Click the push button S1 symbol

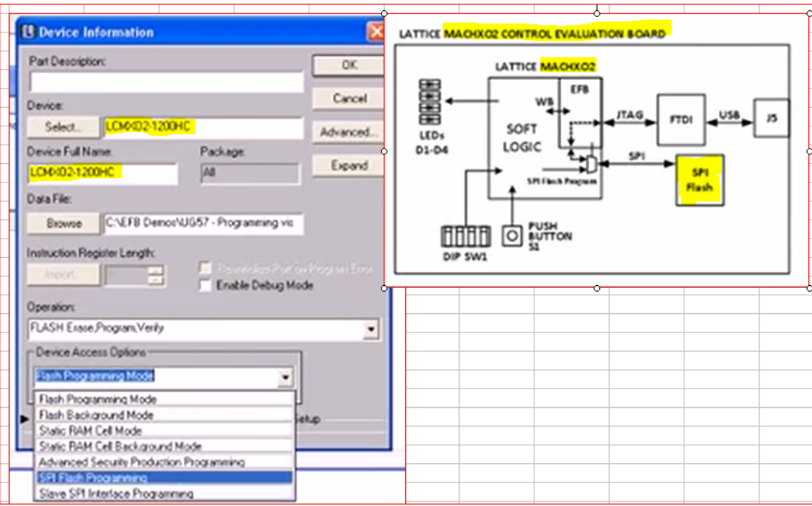[512, 236]
